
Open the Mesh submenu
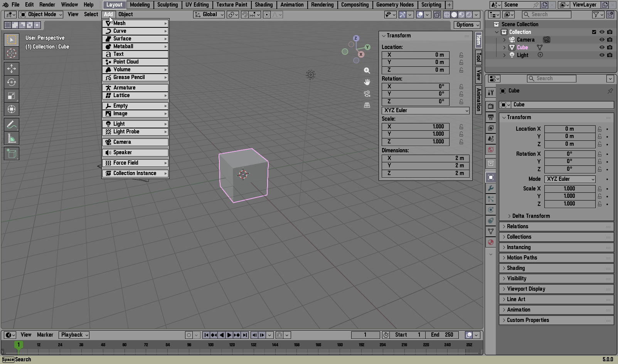point(136,23)
